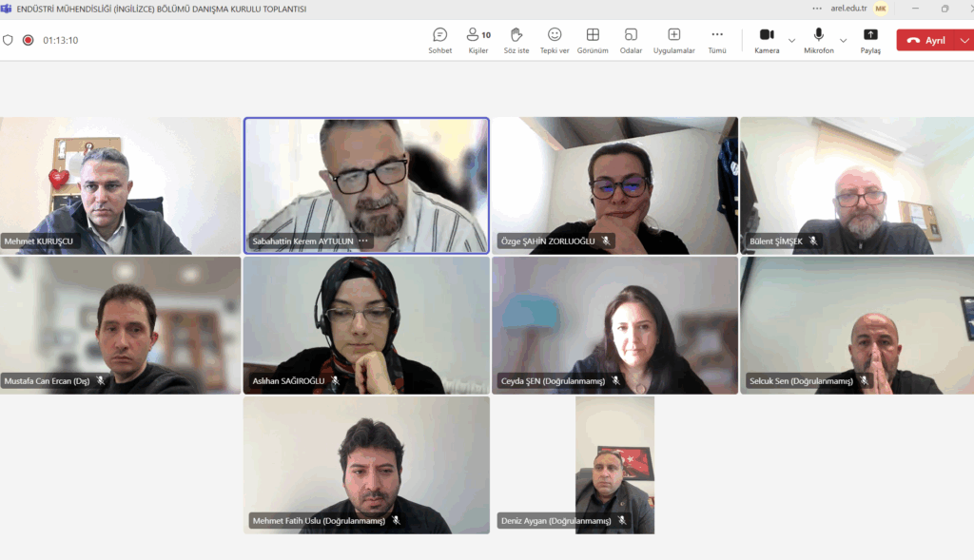The width and height of the screenshot is (974, 560).
Task: Click the meeting timer 01:13:10
Action: 60,40
